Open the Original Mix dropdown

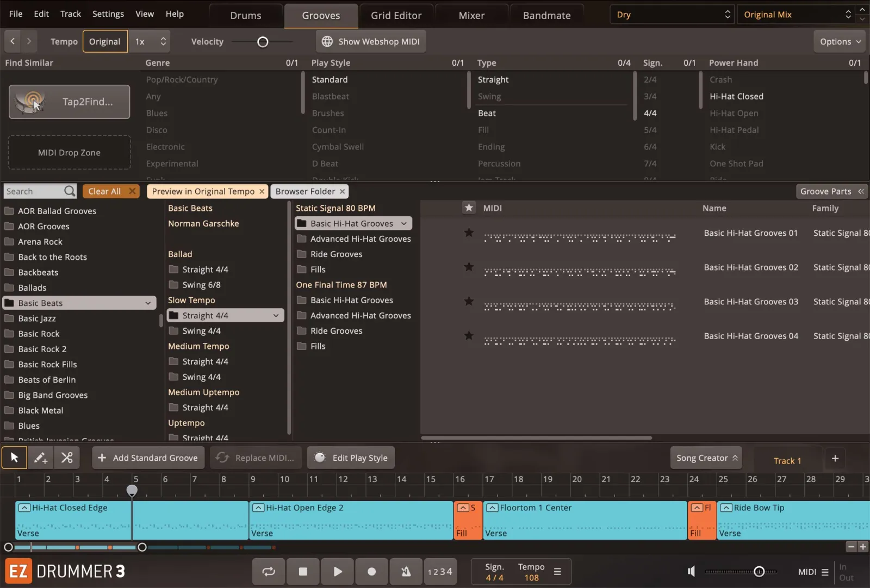pos(797,15)
